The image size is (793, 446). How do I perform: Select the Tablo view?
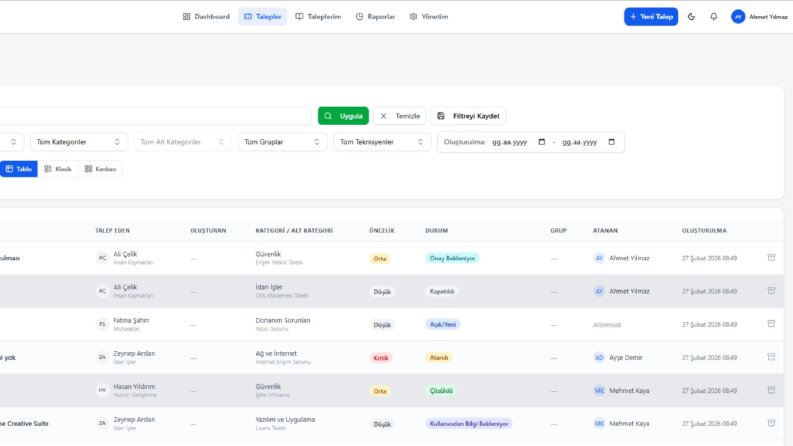(x=19, y=169)
